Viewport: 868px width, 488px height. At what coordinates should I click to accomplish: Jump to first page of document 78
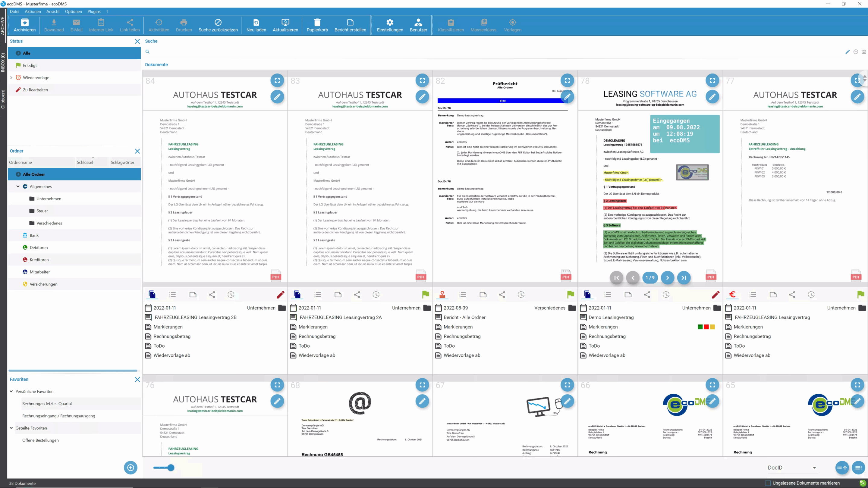(616, 277)
